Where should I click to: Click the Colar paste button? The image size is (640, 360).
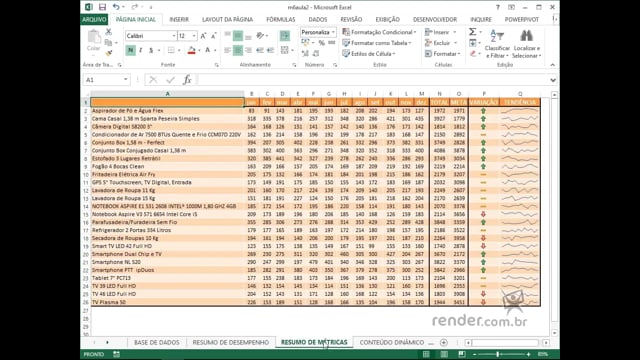point(93,41)
